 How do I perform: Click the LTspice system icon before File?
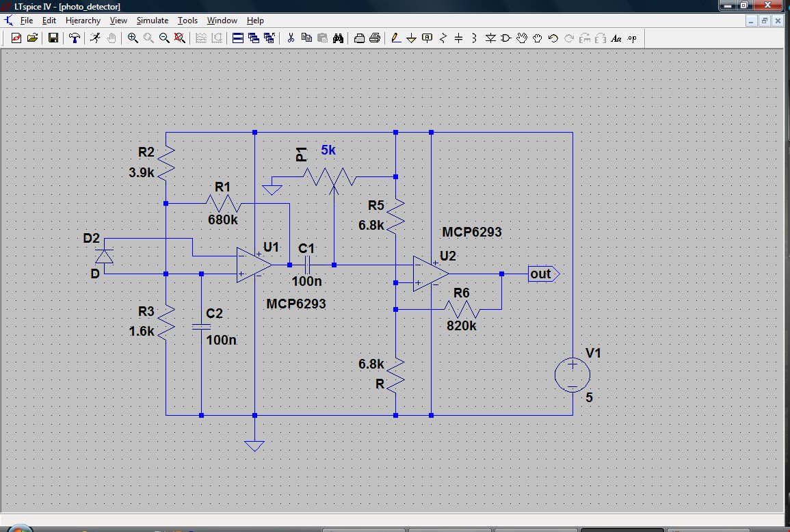click(x=9, y=20)
